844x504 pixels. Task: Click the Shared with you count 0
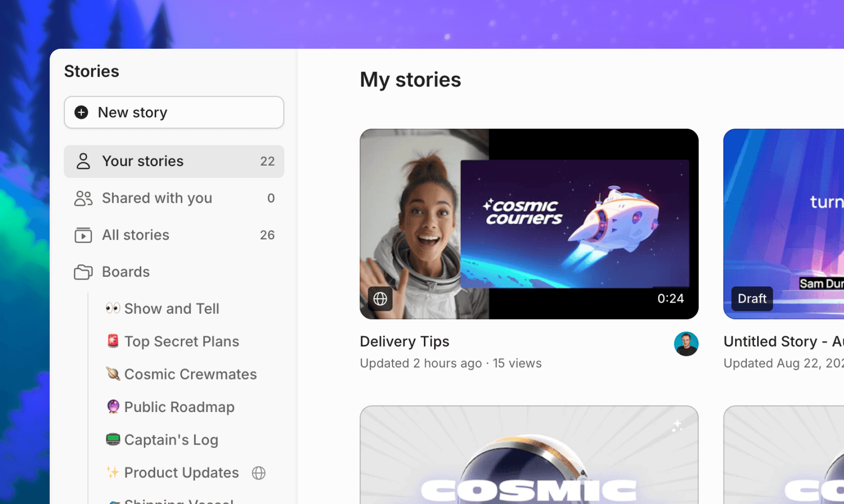coord(271,198)
